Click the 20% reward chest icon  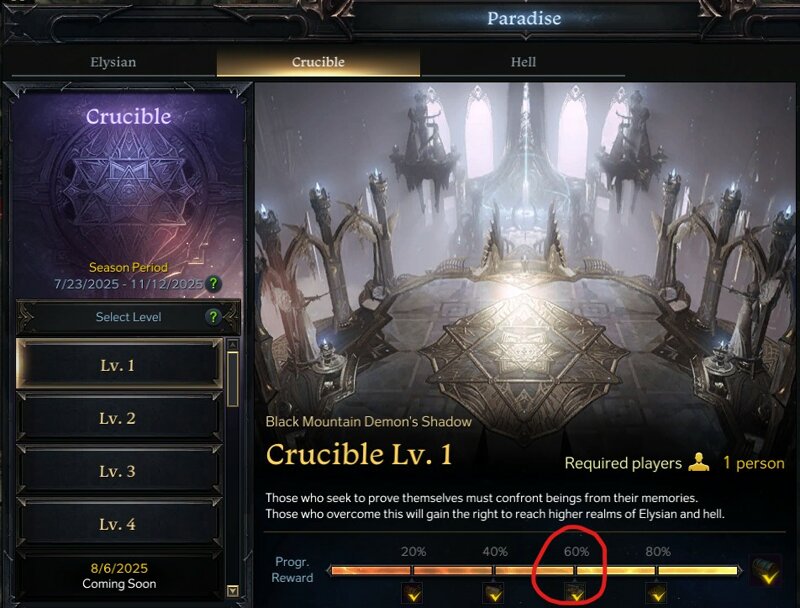[x=413, y=593]
